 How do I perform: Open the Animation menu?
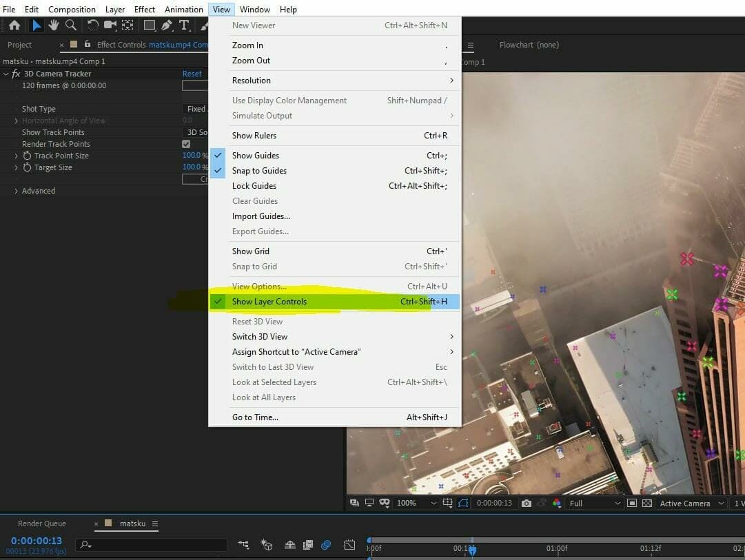[184, 10]
